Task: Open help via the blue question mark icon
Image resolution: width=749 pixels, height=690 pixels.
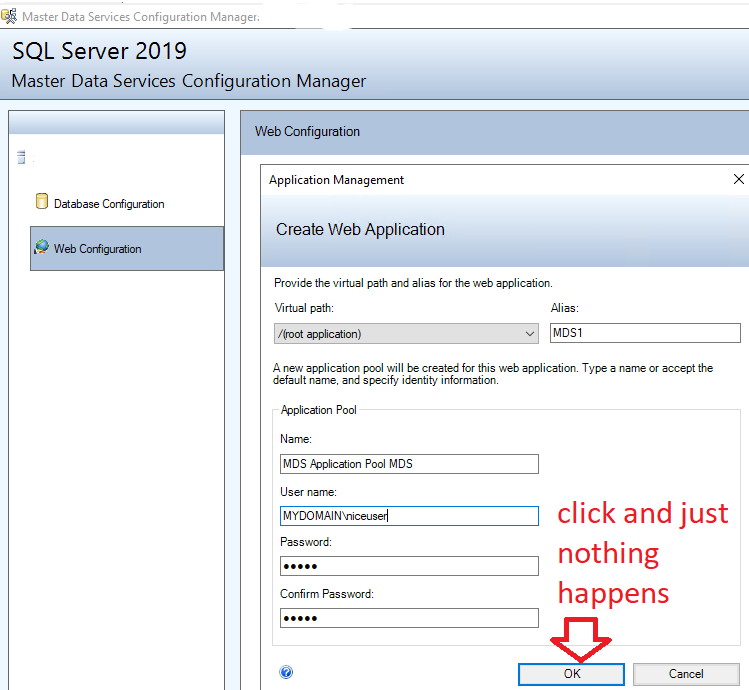Action: pyautogui.click(x=286, y=672)
